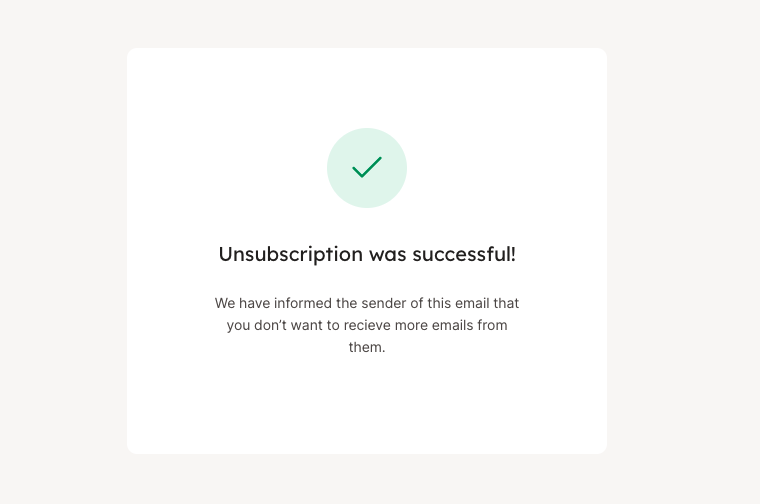
Task: Click the word "that" ending the first line
Action: point(506,302)
